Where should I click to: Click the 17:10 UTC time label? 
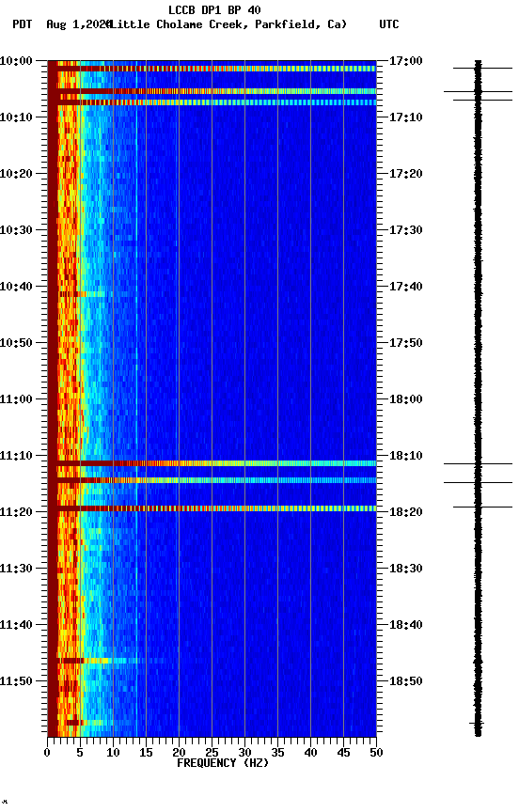point(405,117)
